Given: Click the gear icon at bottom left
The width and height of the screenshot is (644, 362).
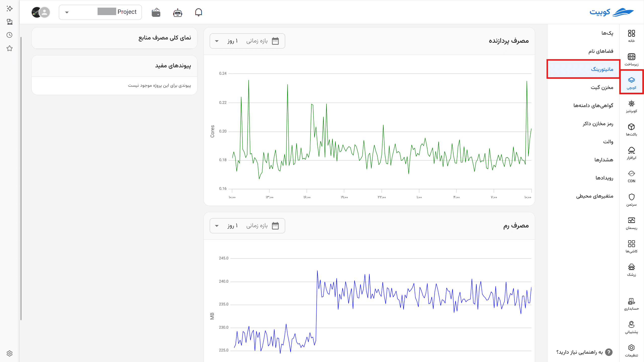Looking at the screenshot, I should 10,353.
